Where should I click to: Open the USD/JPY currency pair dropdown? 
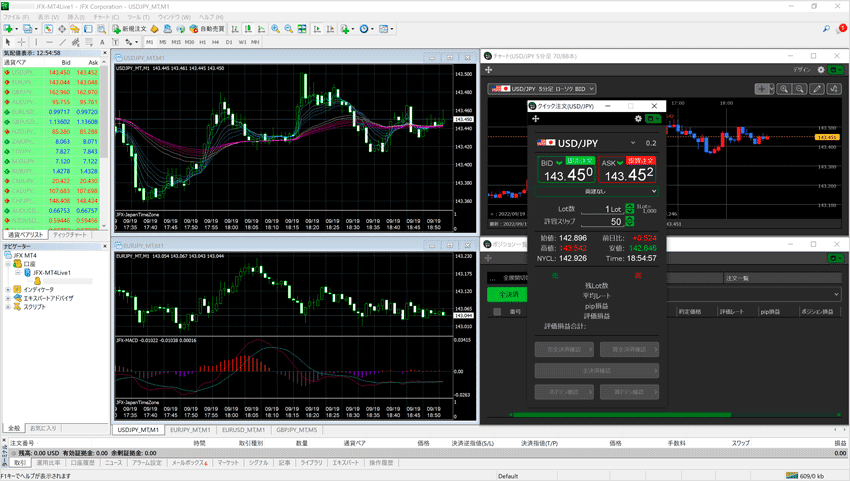click(633, 143)
